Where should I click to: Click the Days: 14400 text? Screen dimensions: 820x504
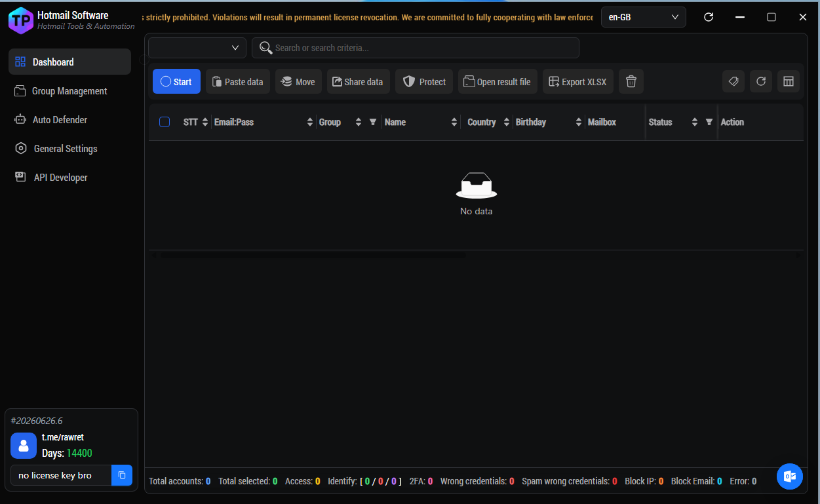click(67, 454)
